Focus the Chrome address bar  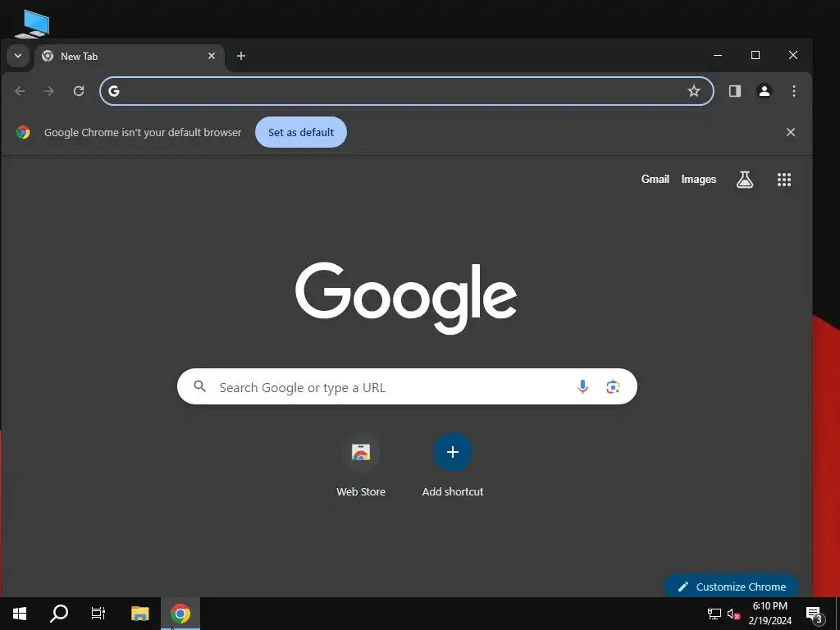point(407,91)
